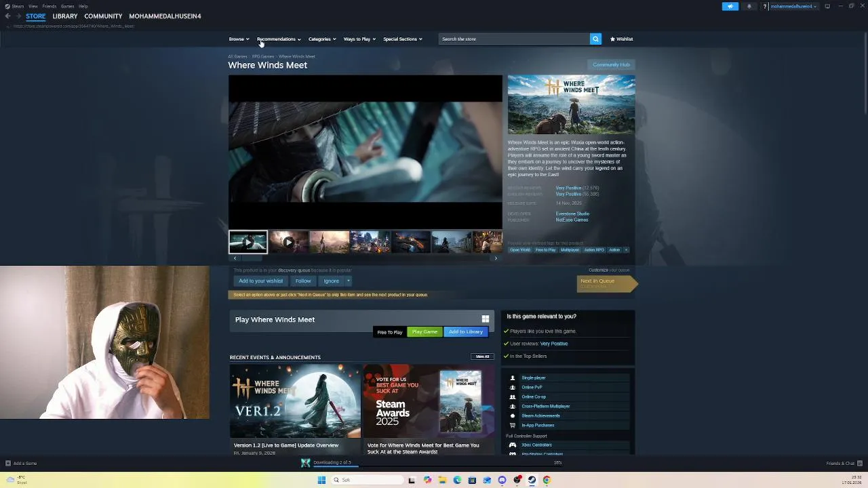
Task: Expand the Categories dropdown
Action: 322,39
